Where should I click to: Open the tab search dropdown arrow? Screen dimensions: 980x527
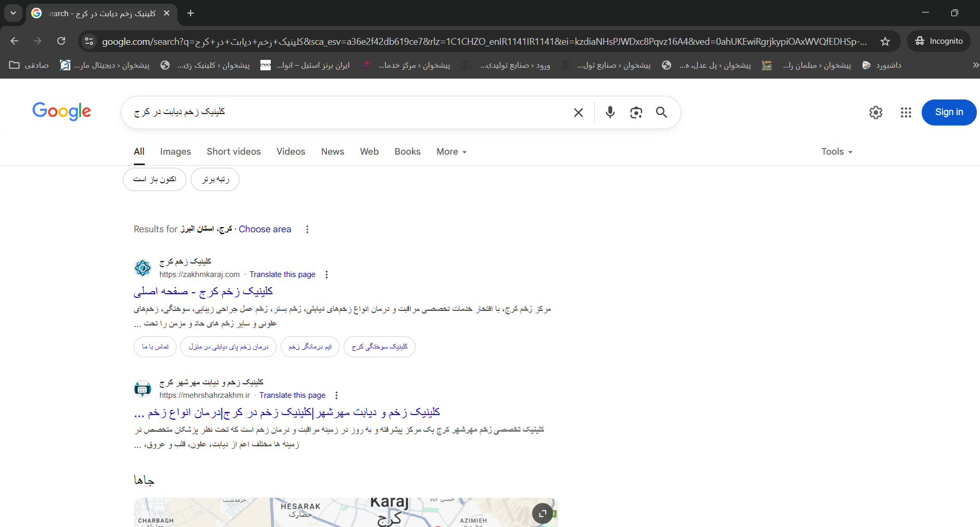(13, 13)
